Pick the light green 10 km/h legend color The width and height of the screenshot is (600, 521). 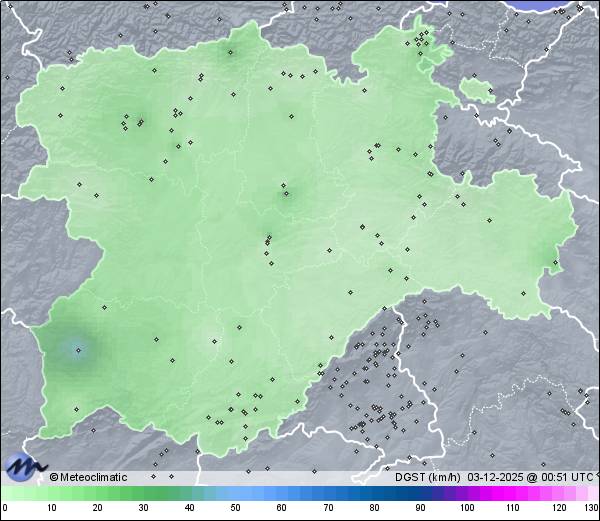(x=52, y=494)
